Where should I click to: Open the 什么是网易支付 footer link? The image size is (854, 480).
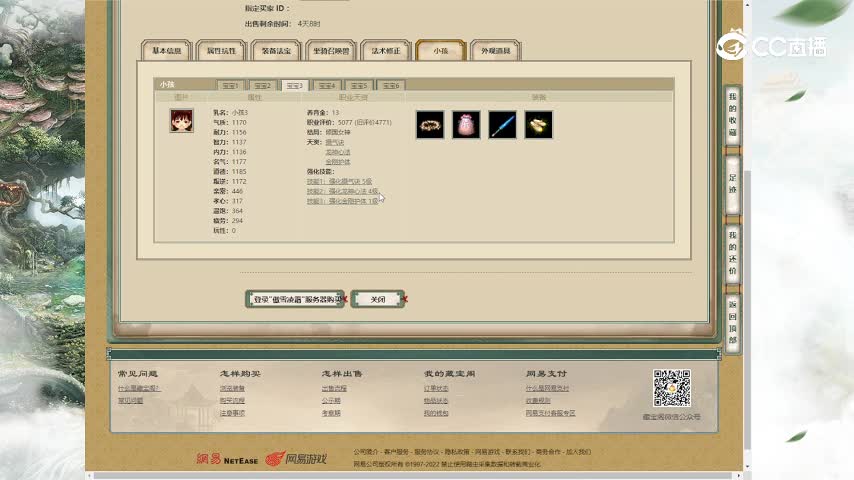point(547,388)
